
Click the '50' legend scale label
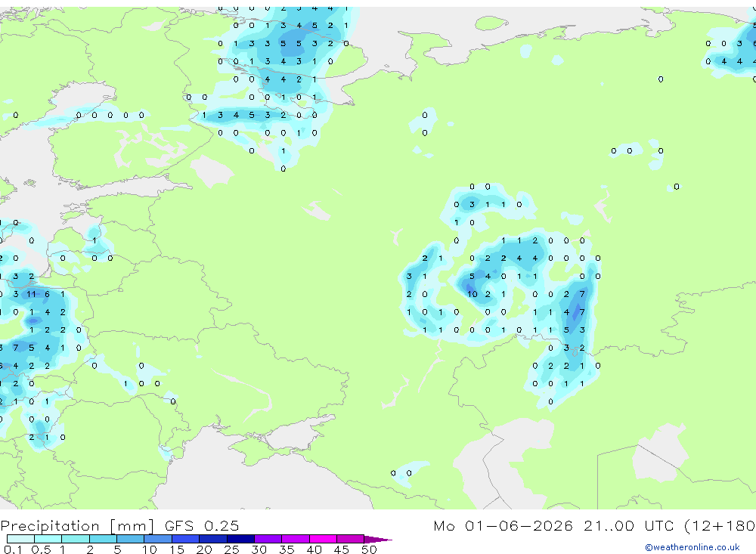click(x=369, y=549)
